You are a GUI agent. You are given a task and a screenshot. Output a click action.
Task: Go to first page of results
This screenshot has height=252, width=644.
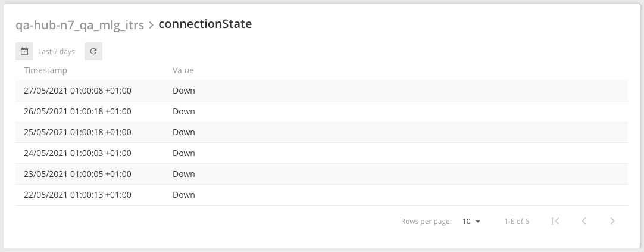555,221
